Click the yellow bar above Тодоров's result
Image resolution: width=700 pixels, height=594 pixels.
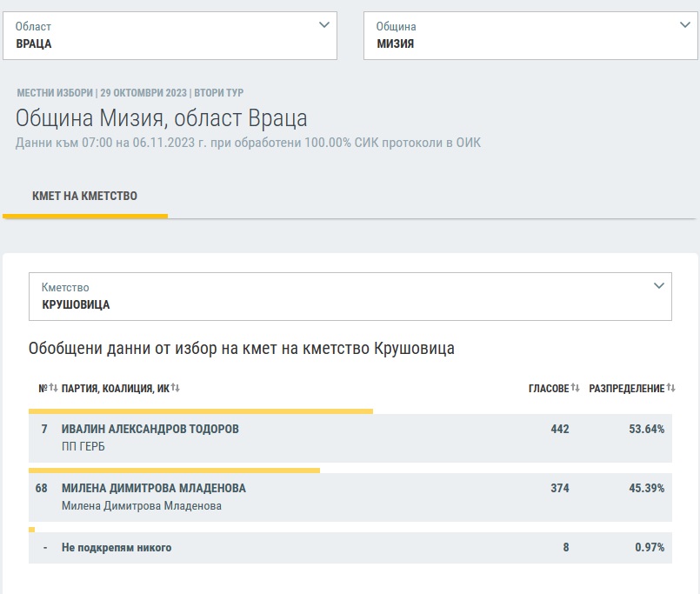pyautogui.click(x=201, y=411)
